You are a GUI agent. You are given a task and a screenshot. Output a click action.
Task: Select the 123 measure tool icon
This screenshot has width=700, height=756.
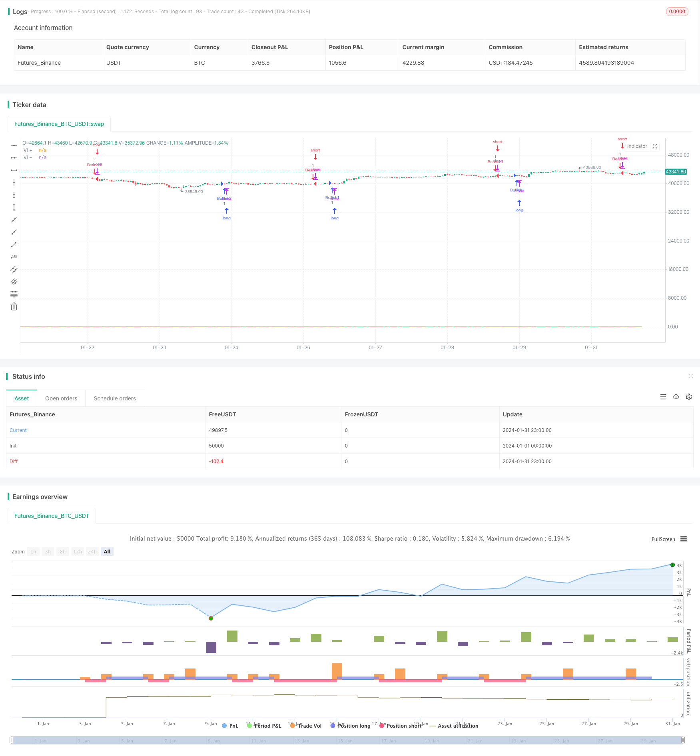(x=14, y=257)
